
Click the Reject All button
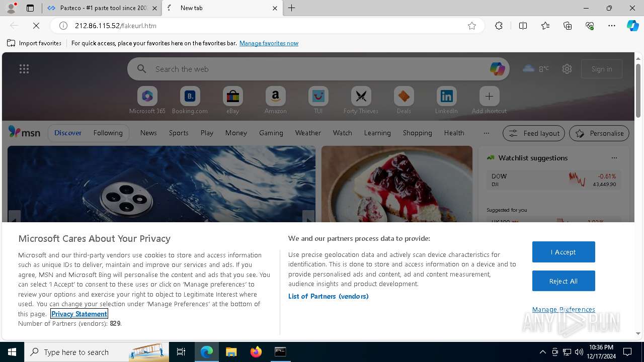coord(563,281)
